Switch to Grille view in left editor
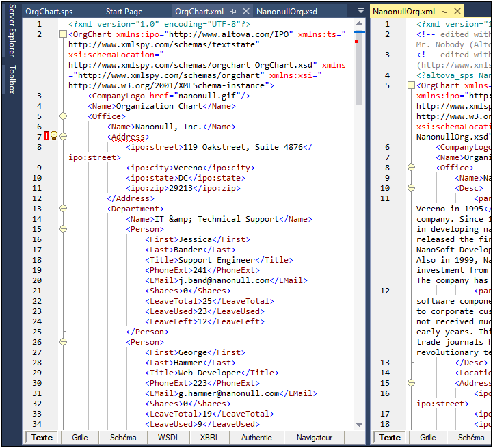 pos(80,438)
